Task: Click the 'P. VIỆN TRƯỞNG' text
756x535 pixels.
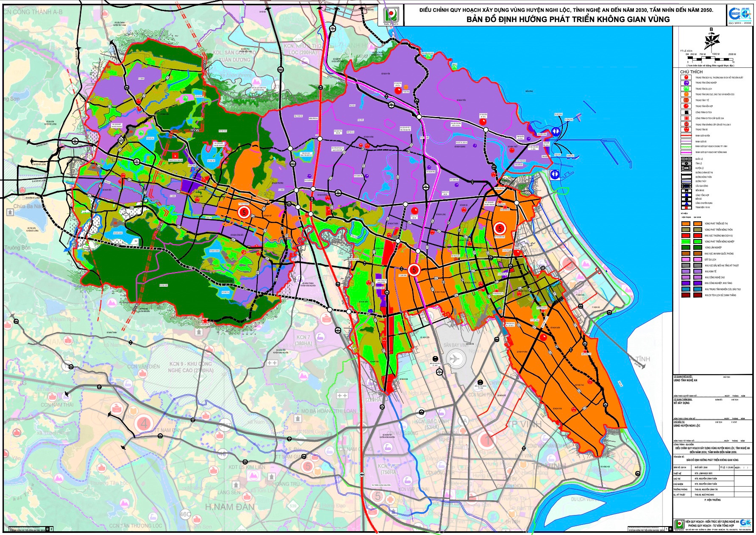Action: click(712, 500)
